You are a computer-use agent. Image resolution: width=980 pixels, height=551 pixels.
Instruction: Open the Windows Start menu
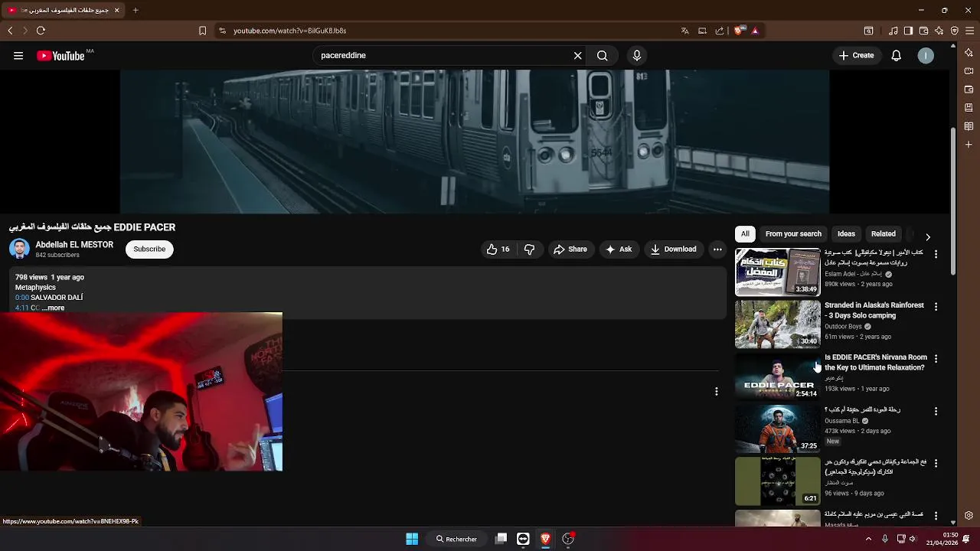412,539
